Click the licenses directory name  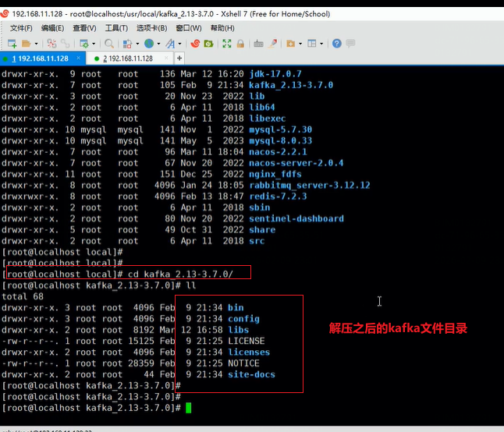[249, 352]
